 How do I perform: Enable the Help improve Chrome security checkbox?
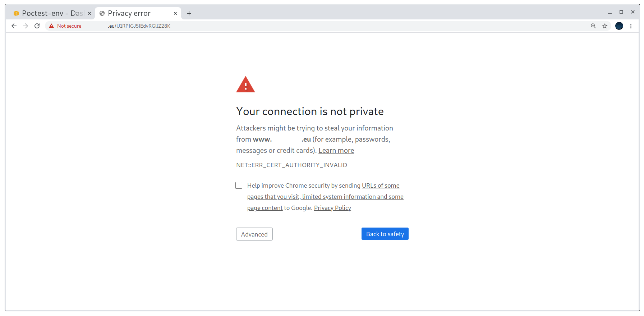(239, 186)
